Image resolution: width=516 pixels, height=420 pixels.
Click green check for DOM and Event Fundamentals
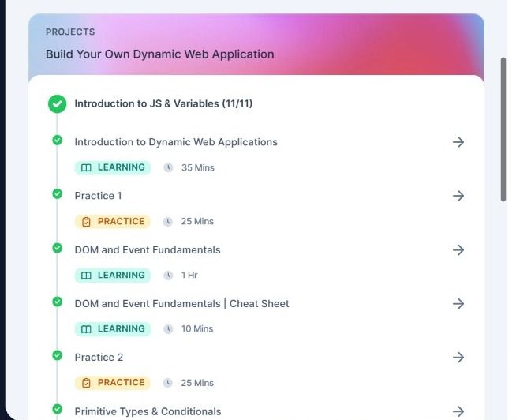tap(57, 248)
